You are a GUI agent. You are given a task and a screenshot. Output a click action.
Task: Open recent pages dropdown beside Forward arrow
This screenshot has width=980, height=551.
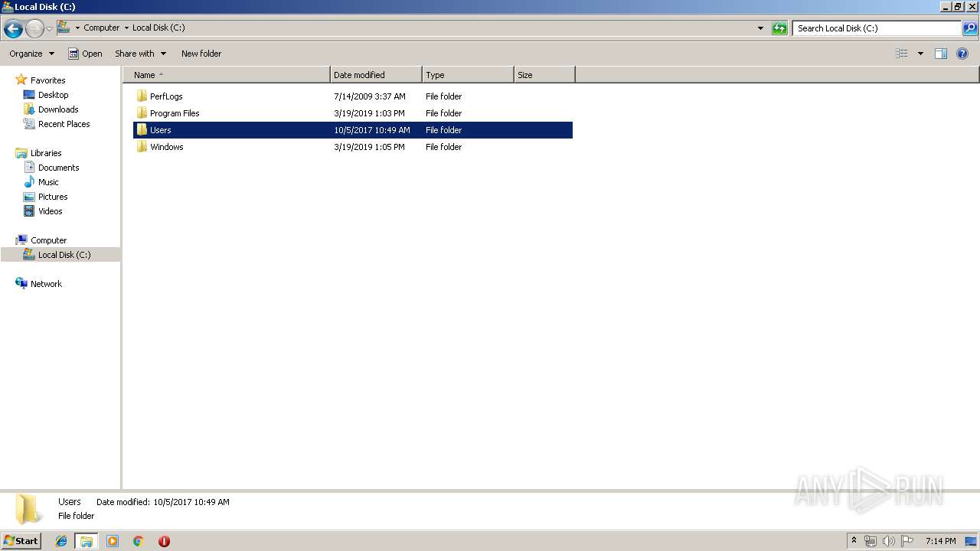point(49,29)
